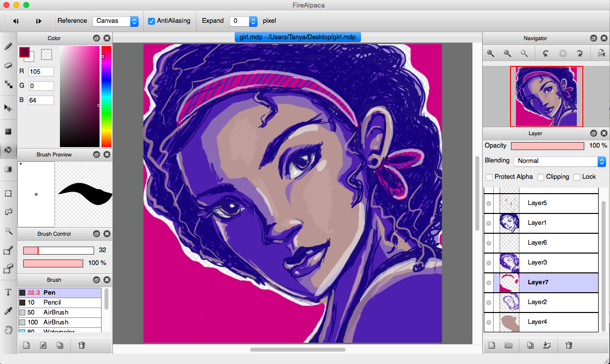
Task: Select the Pencil brush
Action: point(59,303)
